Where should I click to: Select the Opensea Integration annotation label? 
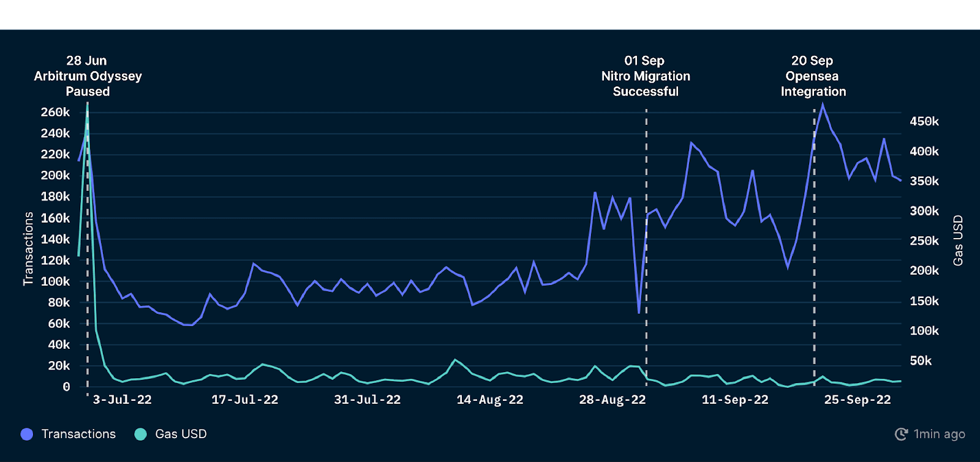(x=813, y=76)
